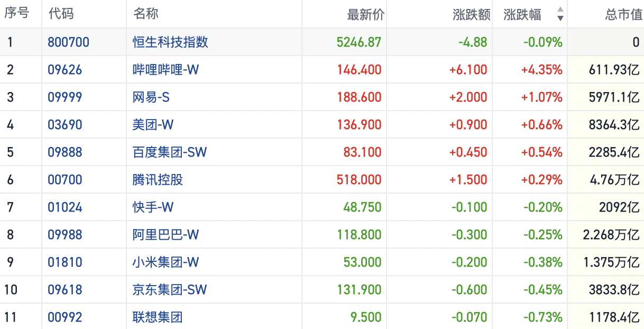Click the sort arrows beside 涨跌幅

(x=560, y=14)
